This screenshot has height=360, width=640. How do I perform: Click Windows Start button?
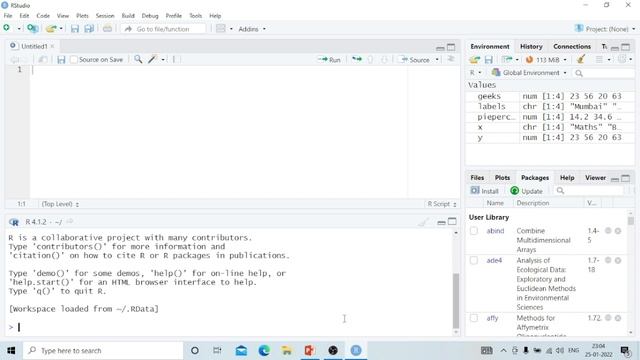coord(11,350)
